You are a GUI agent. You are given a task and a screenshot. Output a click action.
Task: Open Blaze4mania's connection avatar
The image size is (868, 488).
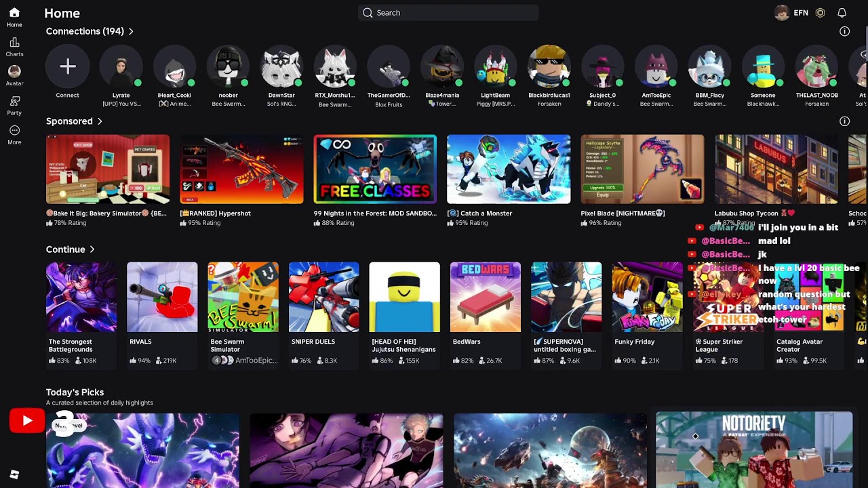coord(442,66)
